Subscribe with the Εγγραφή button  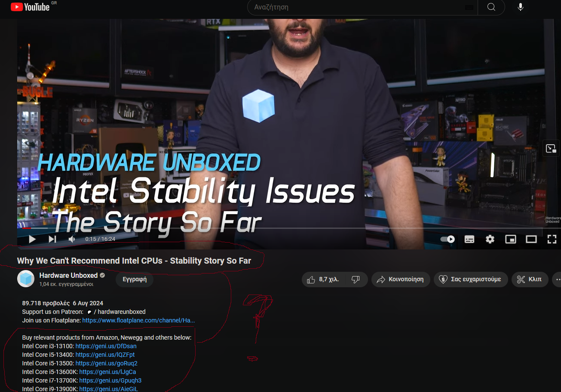click(135, 279)
